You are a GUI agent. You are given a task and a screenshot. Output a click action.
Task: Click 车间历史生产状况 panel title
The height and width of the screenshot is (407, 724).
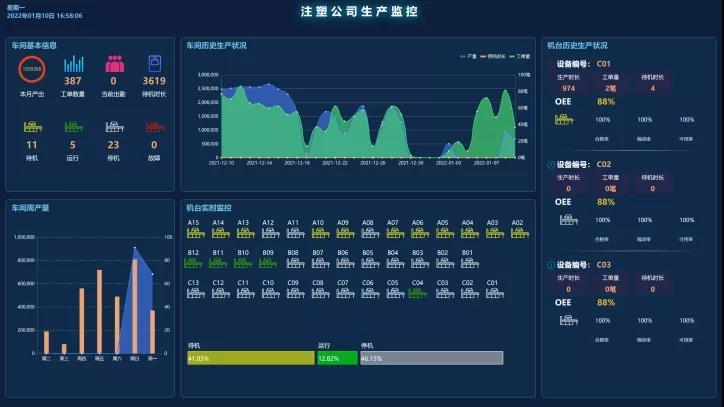(x=217, y=45)
